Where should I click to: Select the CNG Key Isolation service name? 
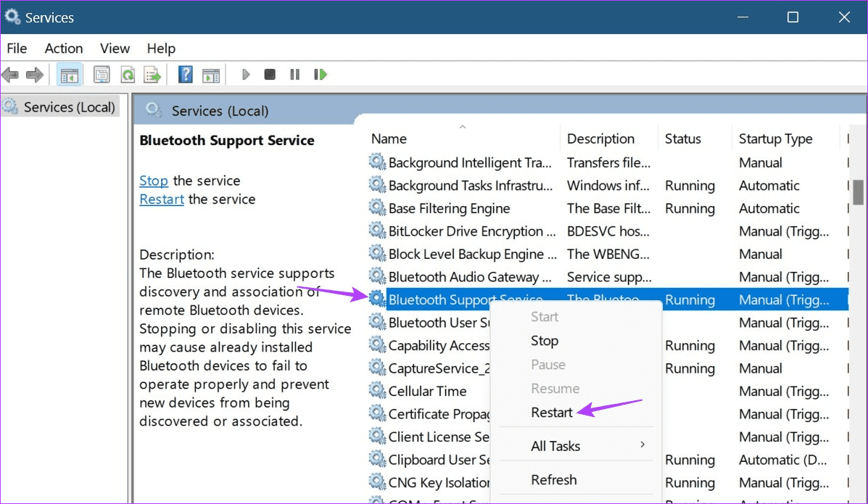439,482
